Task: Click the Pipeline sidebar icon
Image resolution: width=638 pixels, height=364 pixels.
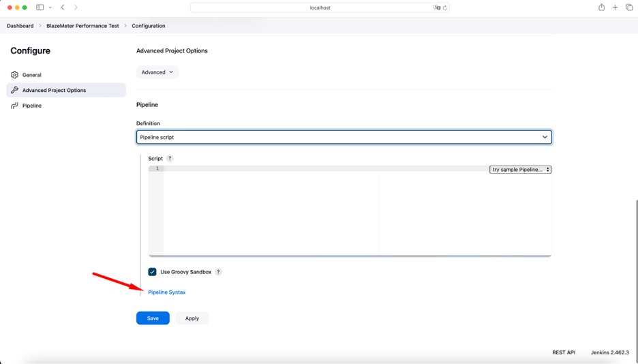Action: tap(14, 106)
